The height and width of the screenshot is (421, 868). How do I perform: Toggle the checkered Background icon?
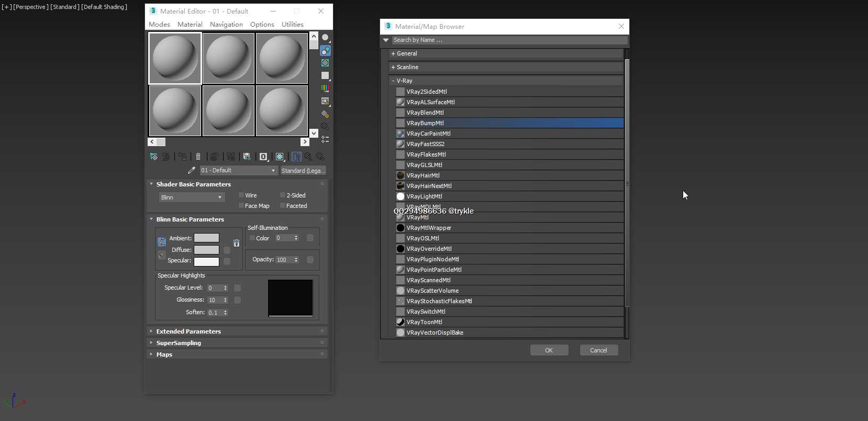[325, 63]
